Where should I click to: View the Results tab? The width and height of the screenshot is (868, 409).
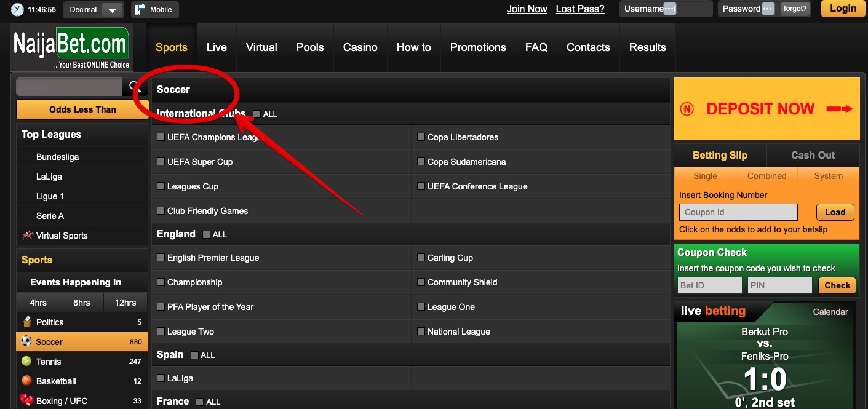(648, 47)
